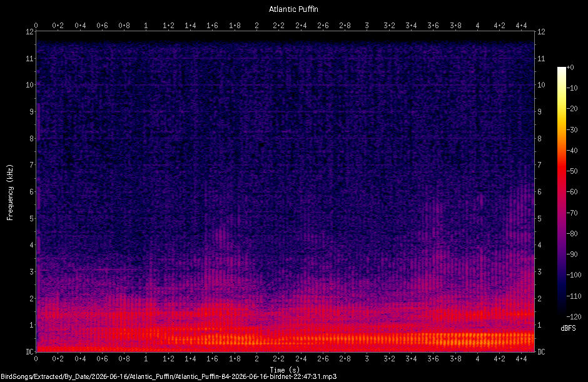Click "1" tick on the top time axis
Screen dimensions: 588x382
tap(146, 26)
